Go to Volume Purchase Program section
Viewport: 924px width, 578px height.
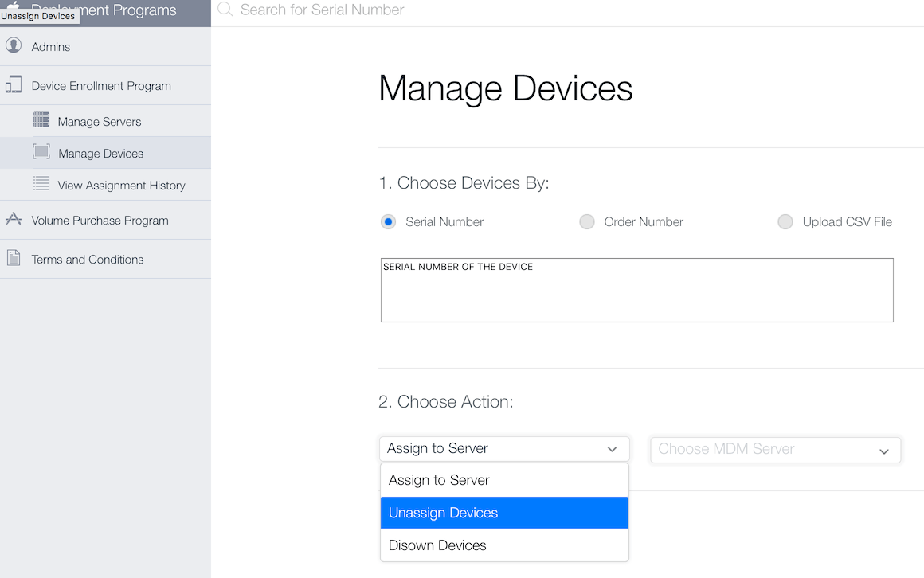[100, 221]
